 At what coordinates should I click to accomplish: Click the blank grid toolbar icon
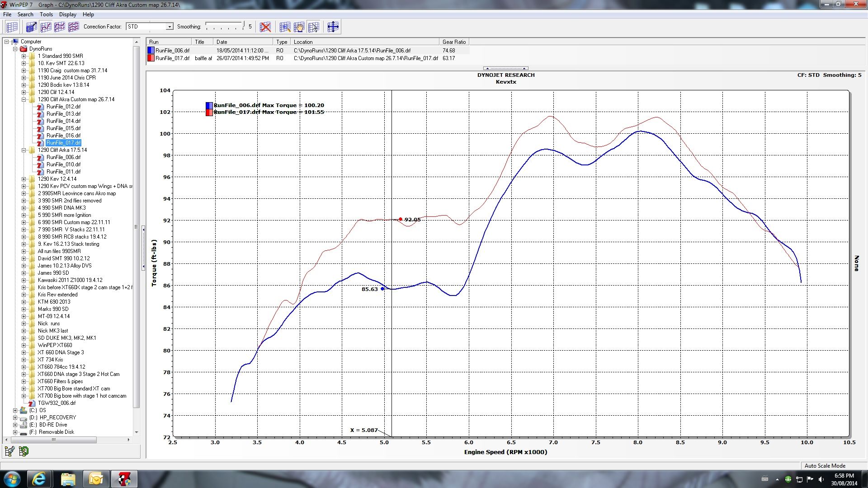12,27
